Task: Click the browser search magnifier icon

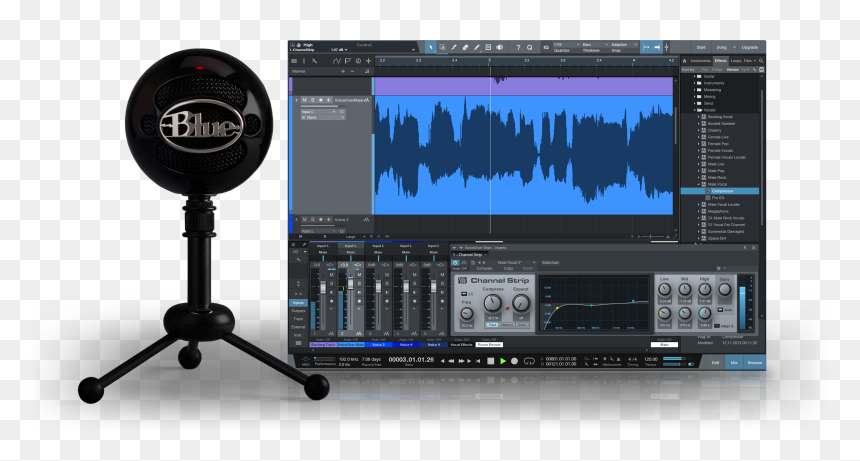Action: pos(761,61)
